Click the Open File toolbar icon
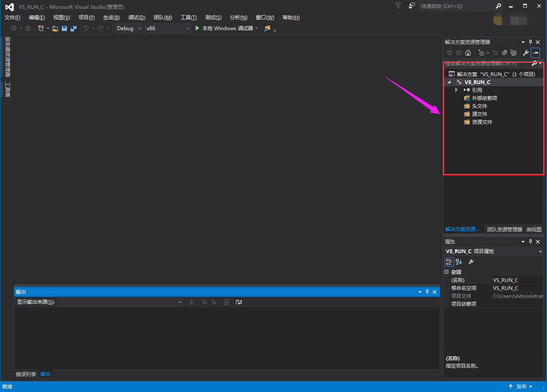 (x=55, y=28)
